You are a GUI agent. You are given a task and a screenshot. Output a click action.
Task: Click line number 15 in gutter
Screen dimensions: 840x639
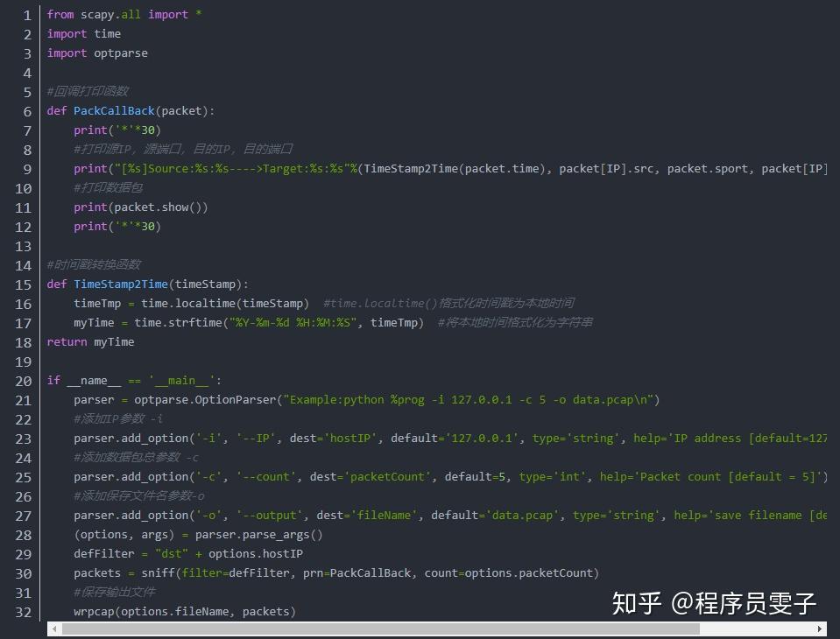click(x=23, y=284)
